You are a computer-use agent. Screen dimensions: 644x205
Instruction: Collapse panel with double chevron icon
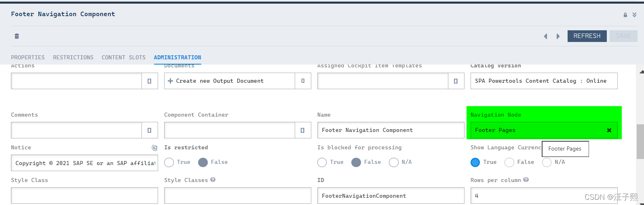point(634,15)
